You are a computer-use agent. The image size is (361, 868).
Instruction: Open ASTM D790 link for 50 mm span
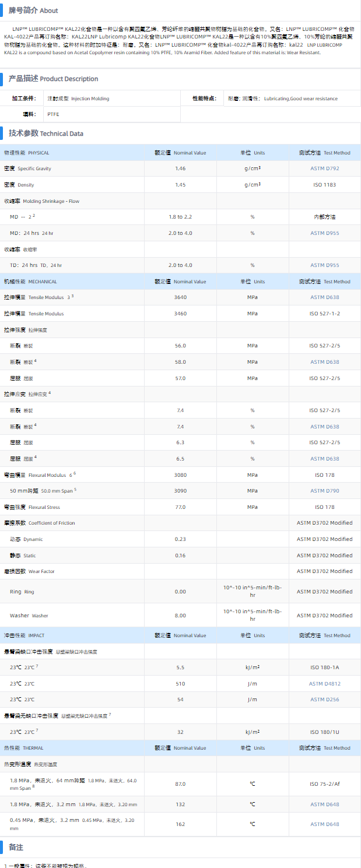click(324, 491)
